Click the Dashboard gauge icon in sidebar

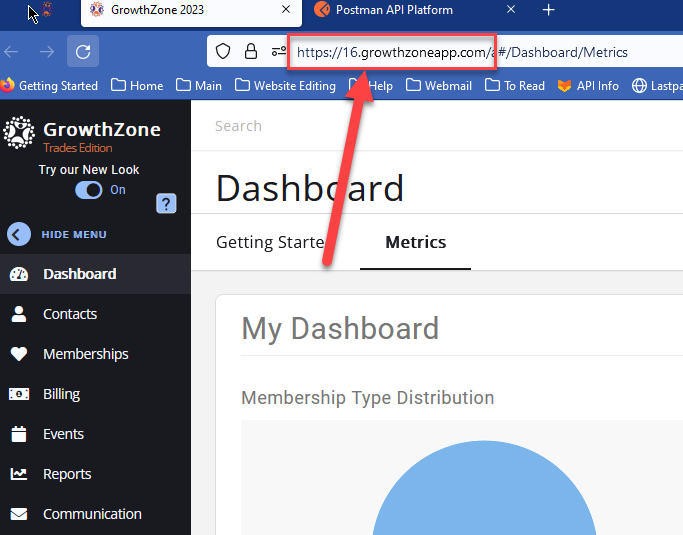[x=18, y=274]
